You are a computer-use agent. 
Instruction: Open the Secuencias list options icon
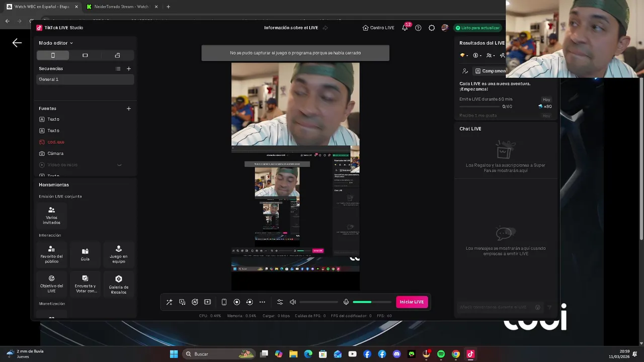click(118, 68)
